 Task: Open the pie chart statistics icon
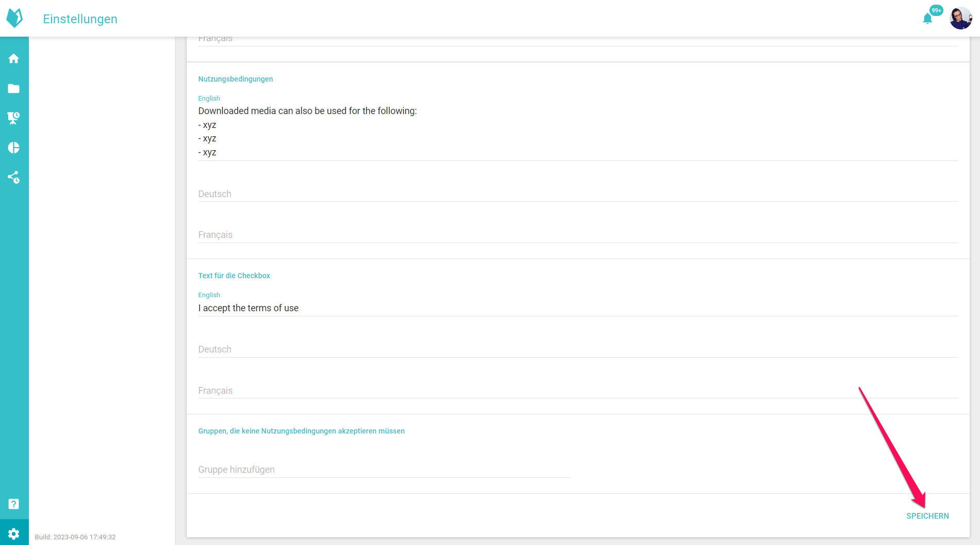14,148
